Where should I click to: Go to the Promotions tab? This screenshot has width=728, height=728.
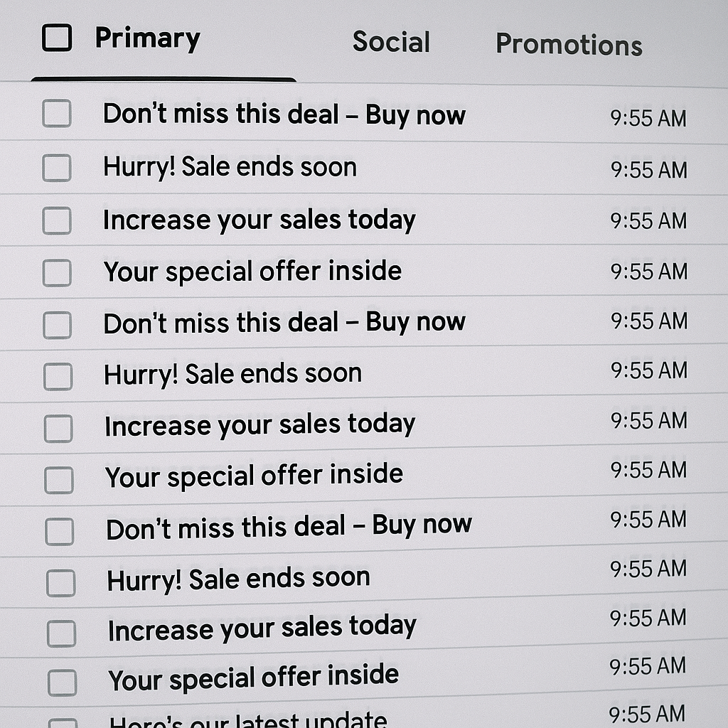[569, 45]
